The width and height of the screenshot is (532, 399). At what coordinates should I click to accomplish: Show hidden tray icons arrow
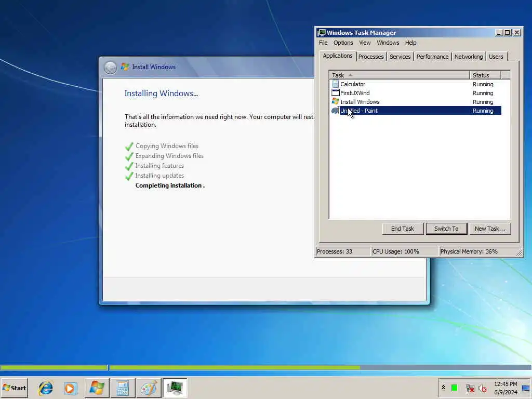pyautogui.click(x=443, y=388)
